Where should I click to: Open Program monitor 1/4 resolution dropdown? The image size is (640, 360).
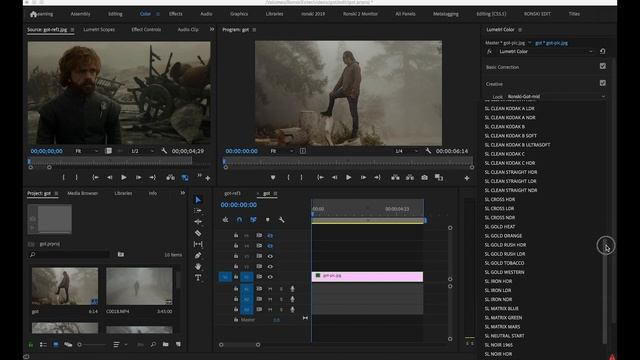[x=406, y=151]
